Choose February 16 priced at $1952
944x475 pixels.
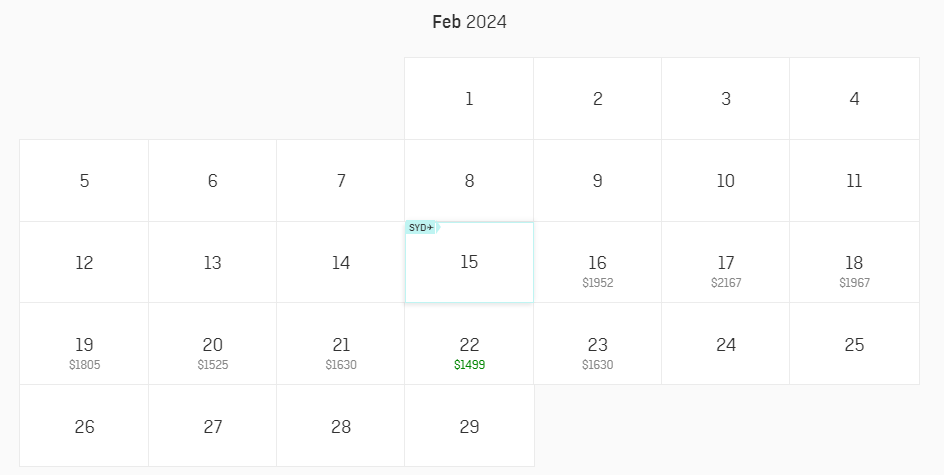click(x=597, y=262)
